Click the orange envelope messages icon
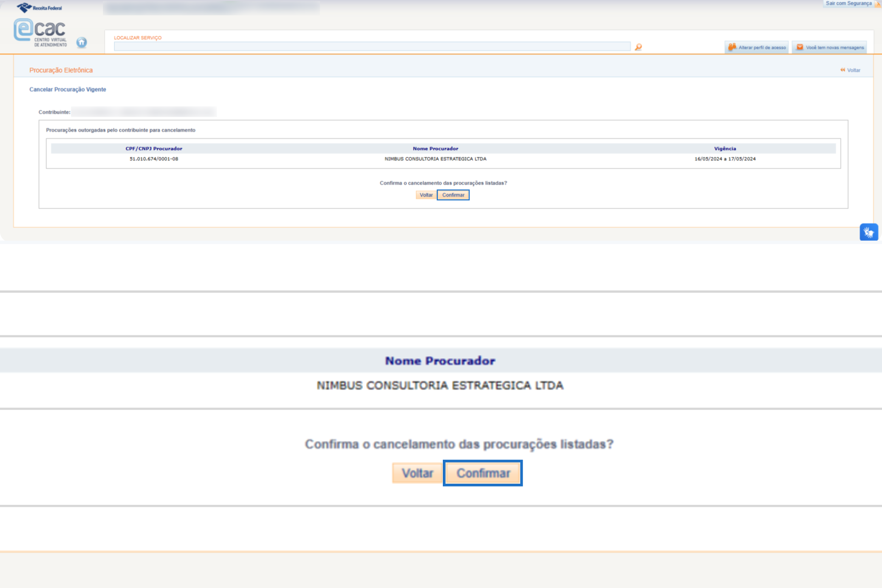The height and width of the screenshot is (588, 882). click(x=800, y=47)
